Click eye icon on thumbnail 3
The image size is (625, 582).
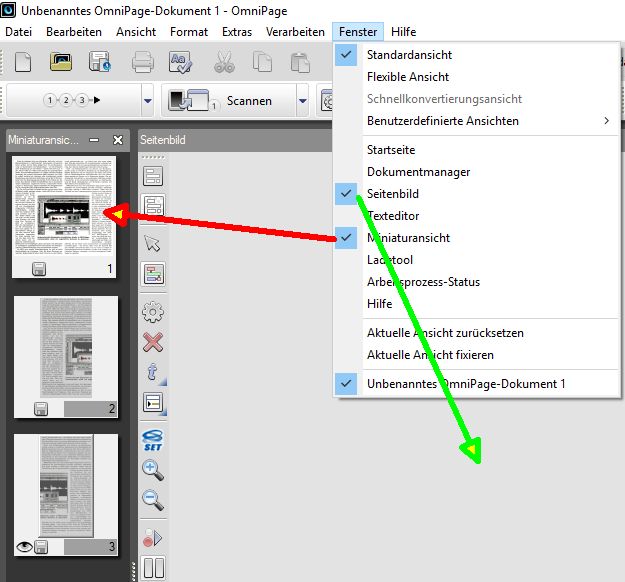tap(24, 547)
